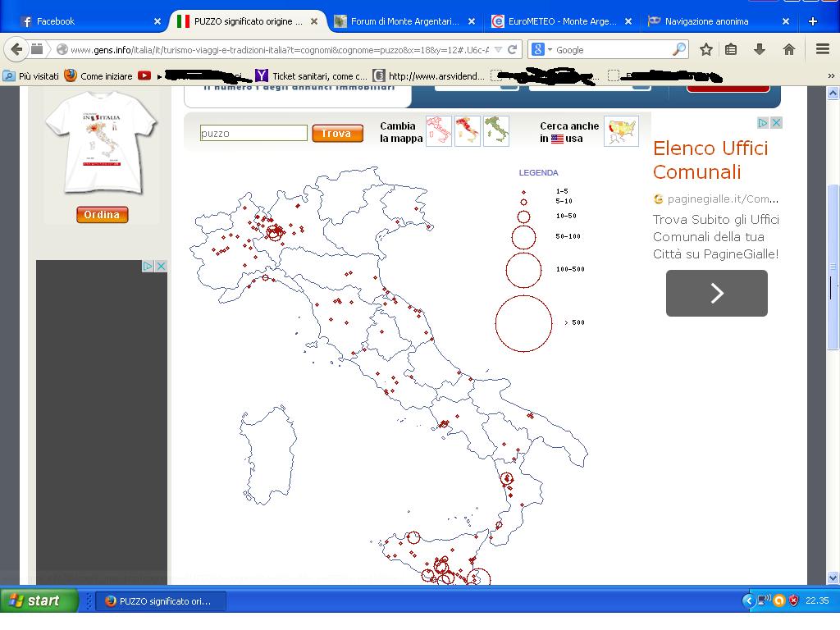
Task: Reload the current page
Action: (513, 49)
